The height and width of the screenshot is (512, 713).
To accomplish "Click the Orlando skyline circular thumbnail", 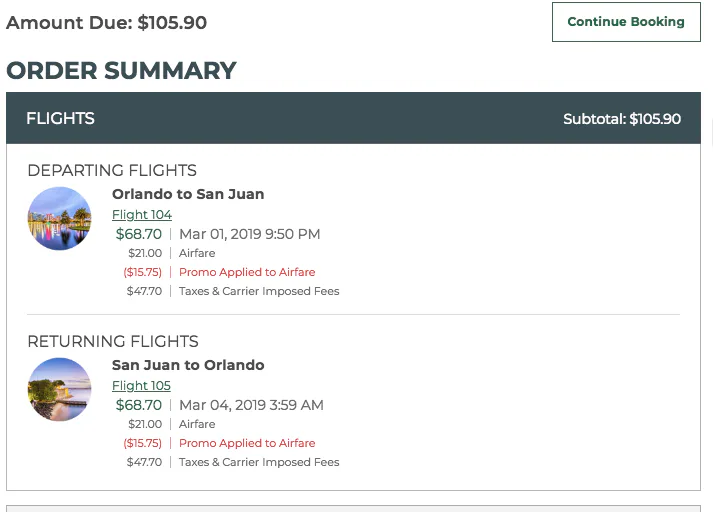I will 60,218.
